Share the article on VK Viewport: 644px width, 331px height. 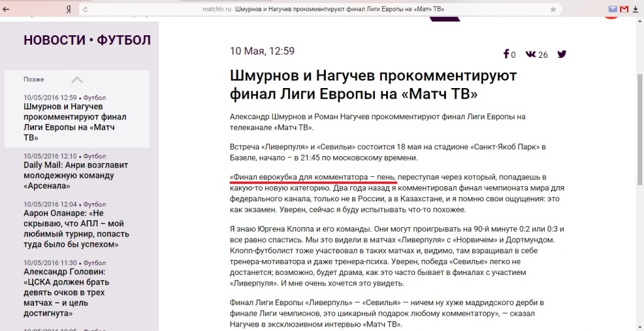pyautogui.click(x=530, y=54)
